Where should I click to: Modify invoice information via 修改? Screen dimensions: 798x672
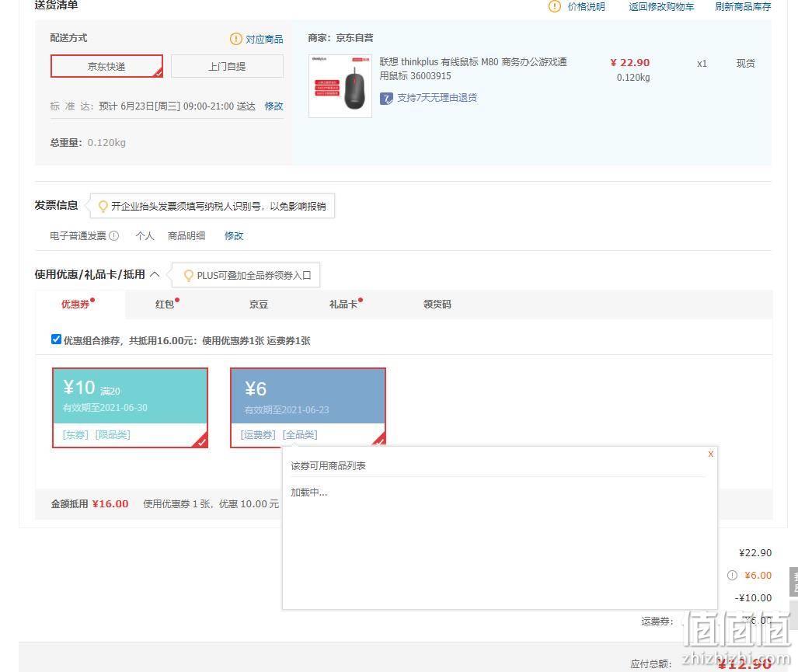coord(234,235)
